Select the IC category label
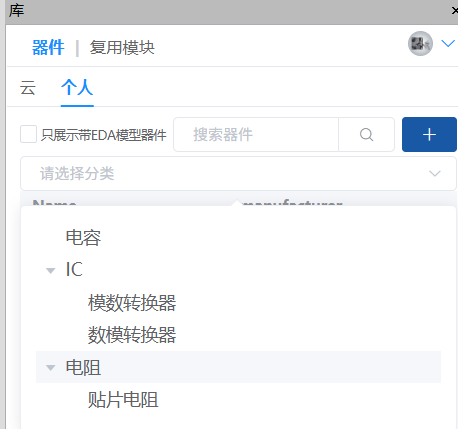The image size is (458, 429). pyautogui.click(x=74, y=269)
